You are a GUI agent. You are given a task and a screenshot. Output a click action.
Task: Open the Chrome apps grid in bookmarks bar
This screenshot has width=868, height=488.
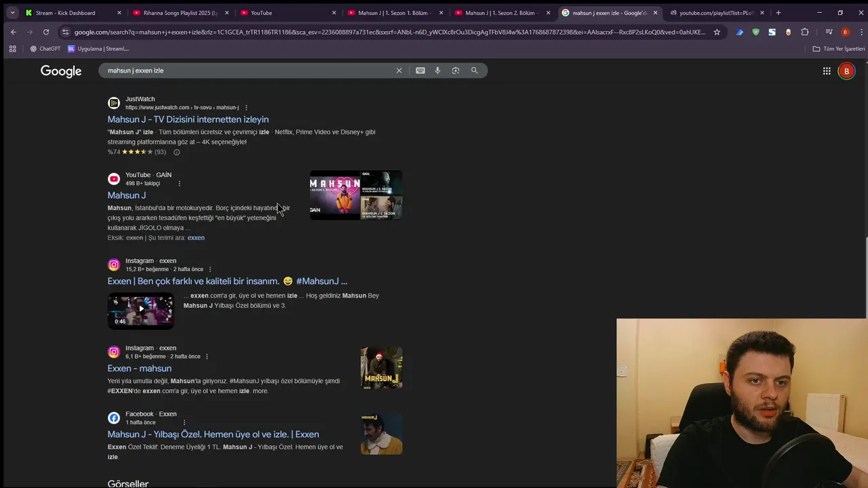(12, 49)
